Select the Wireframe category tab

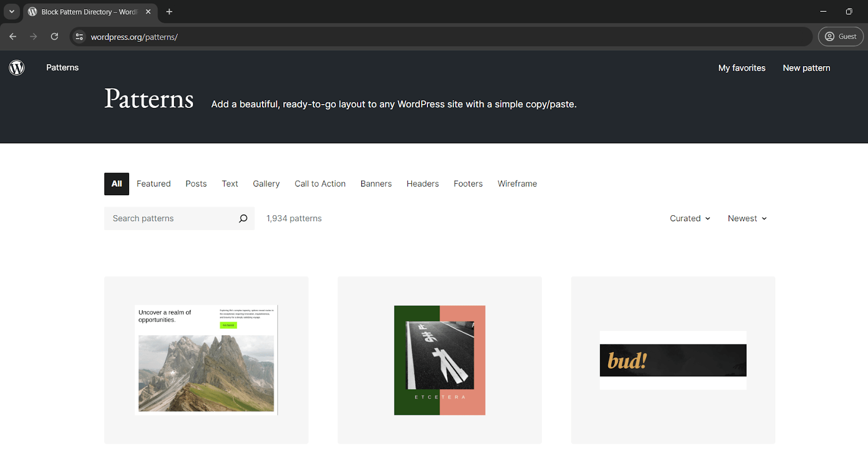point(517,184)
